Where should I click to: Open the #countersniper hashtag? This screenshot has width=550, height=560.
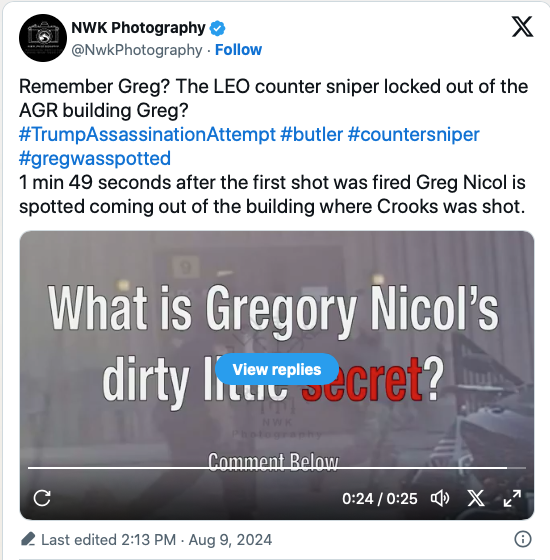click(413, 135)
